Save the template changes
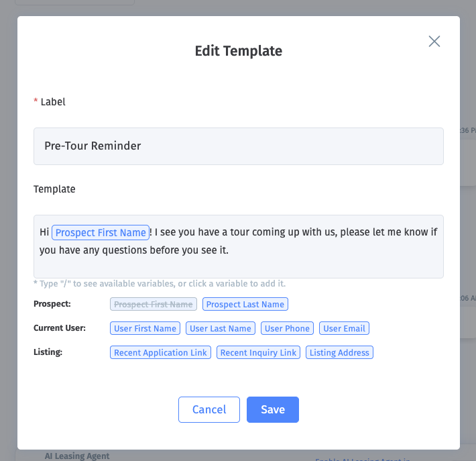Screen dimensions: 476x461 pos(273,410)
